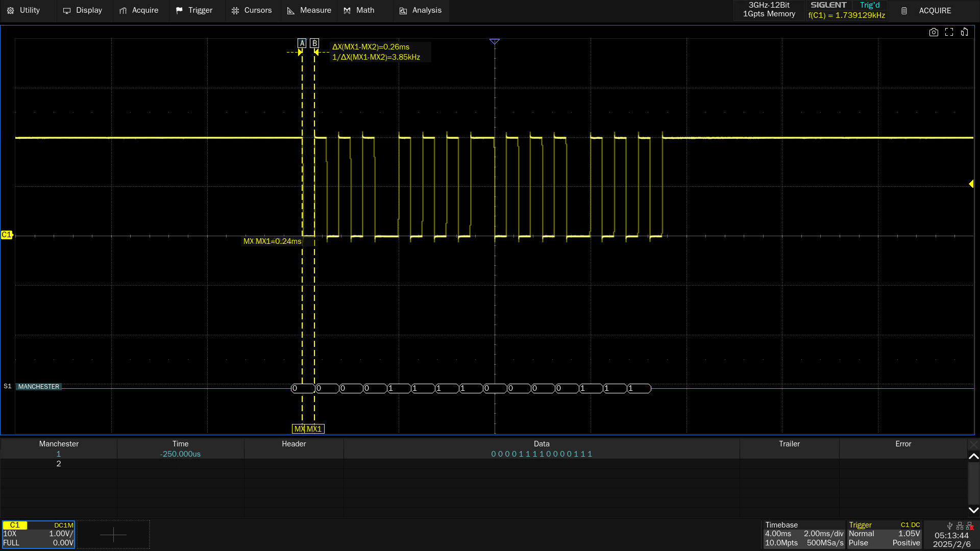
Task: Toggle the ACQUIRE button state
Action: [936, 10]
